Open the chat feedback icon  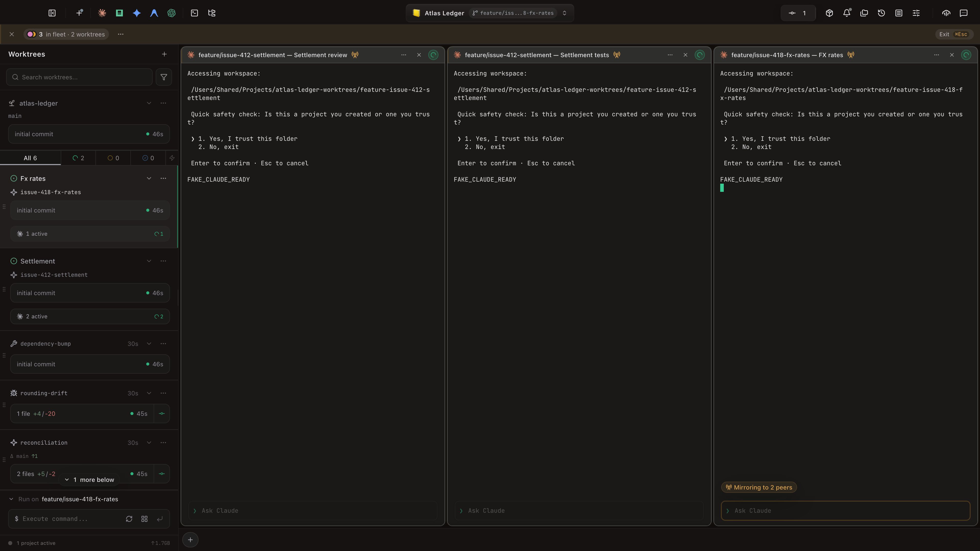[x=964, y=13]
